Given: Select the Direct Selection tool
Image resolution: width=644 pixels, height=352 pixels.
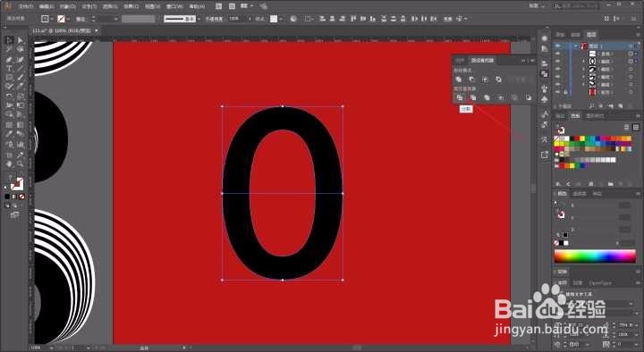Looking at the screenshot, I should coord(20,40).
